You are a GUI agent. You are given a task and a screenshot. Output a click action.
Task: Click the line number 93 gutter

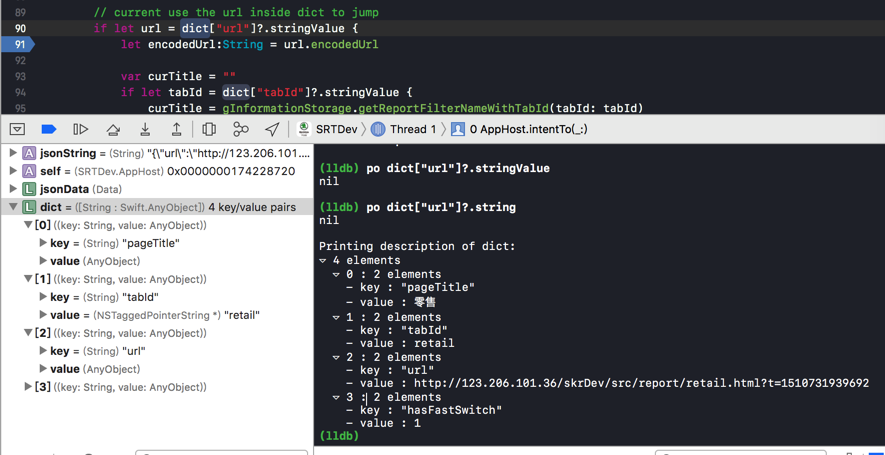[x=20, y=76]
